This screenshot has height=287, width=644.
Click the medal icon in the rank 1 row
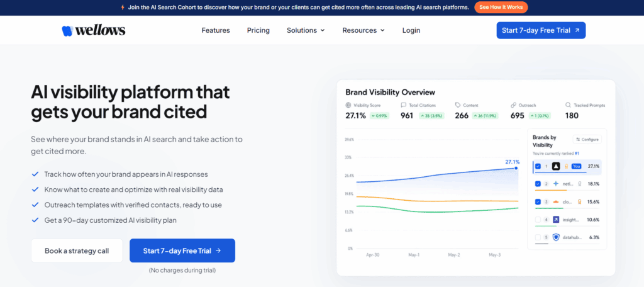[x=567, y=166]
